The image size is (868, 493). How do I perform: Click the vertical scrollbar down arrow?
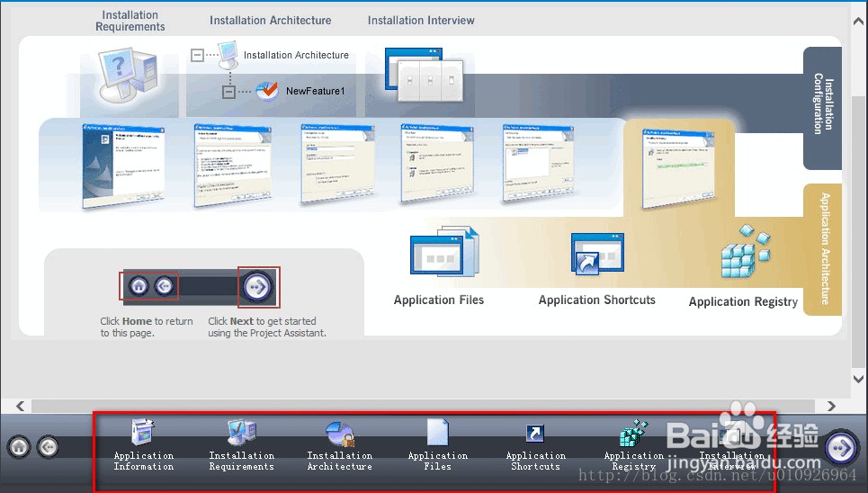(859, 379)
